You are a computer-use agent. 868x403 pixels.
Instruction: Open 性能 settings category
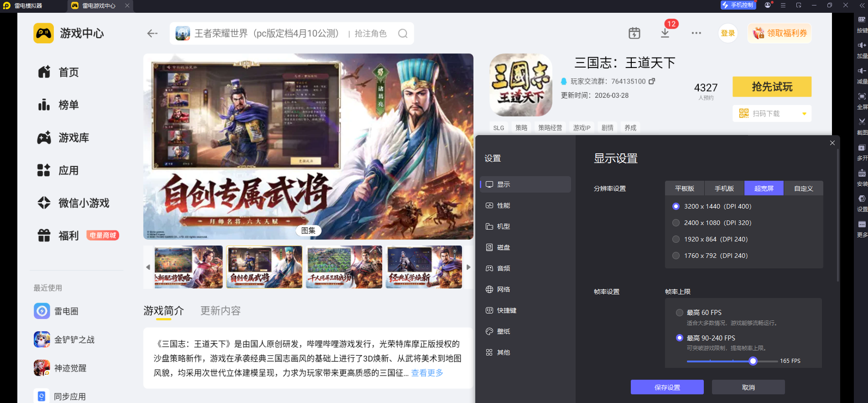tap(525, 205)
